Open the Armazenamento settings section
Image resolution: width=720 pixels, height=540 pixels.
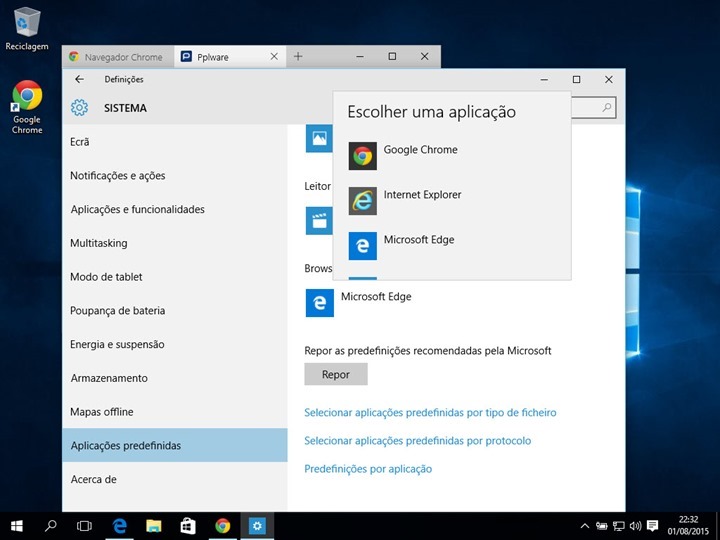(x=109, y=378)
